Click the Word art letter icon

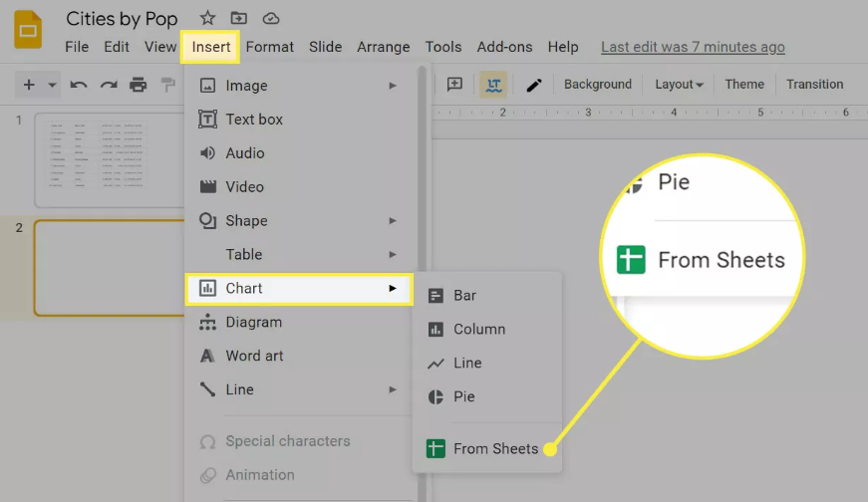click(x=207, y=356)
